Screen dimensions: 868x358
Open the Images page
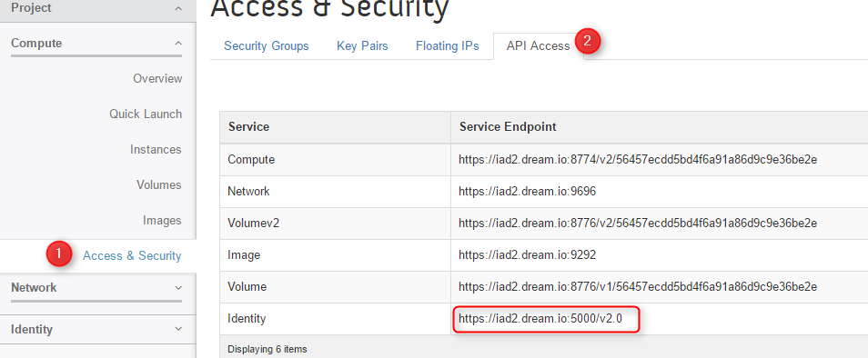162,221
